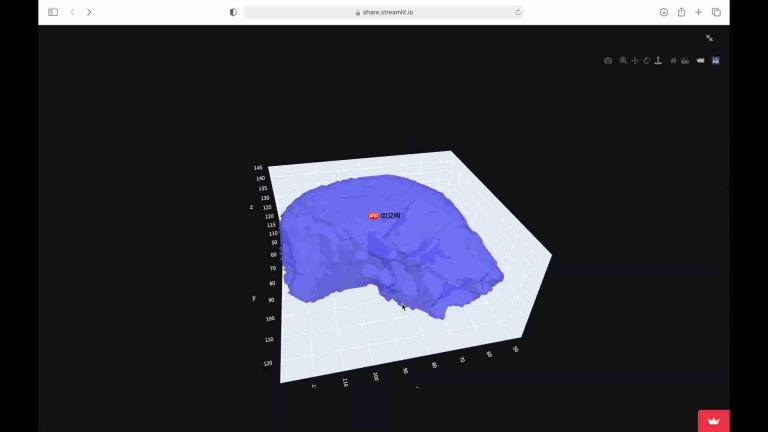Go back to the previous page
The width and height of the screenshot is (768, 432).
tap(72, 12)
